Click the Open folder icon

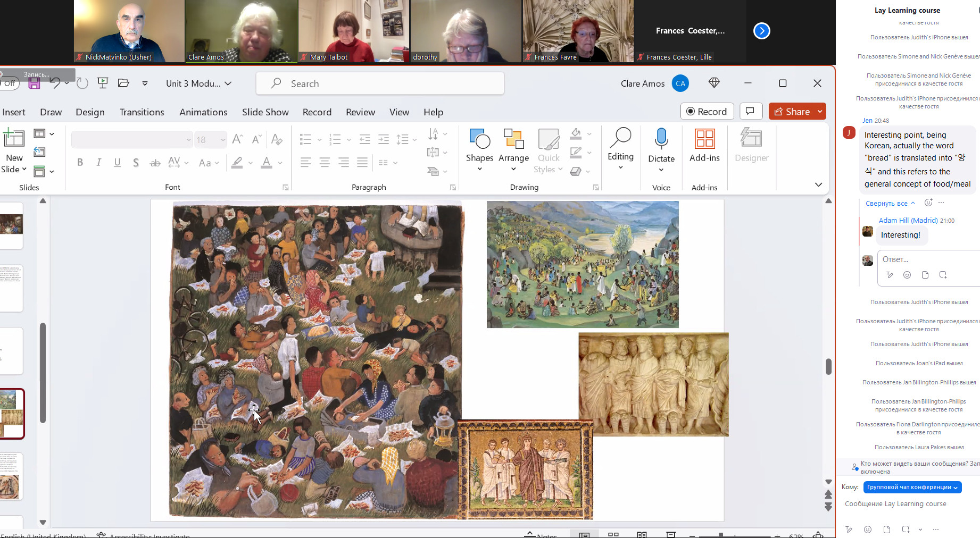click(x=123, y=83)
